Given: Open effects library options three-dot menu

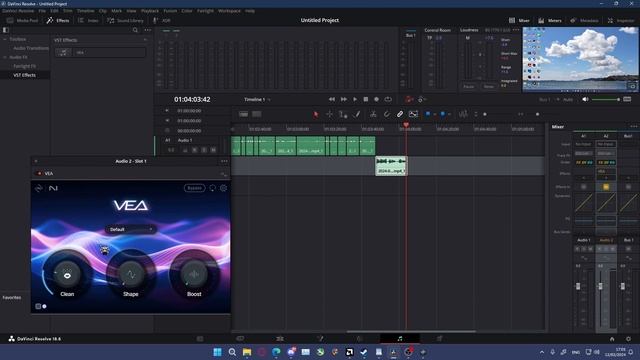Looking at the screenshot, I should coord(147,30).
